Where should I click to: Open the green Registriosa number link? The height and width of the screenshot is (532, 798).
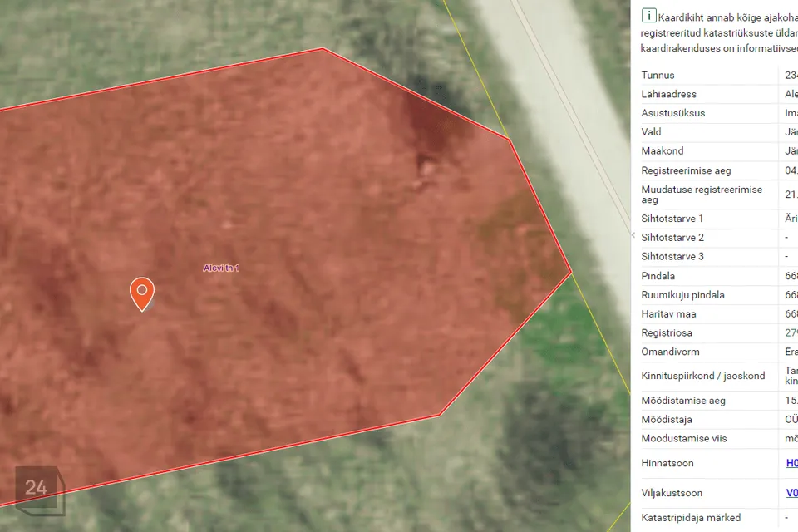click(791, 332)
